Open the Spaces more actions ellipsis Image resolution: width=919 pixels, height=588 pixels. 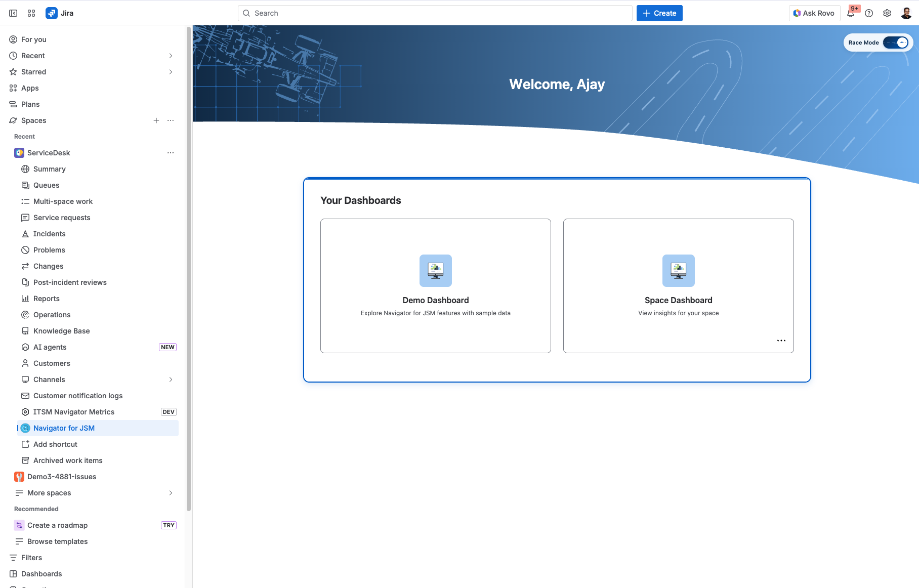tap(171, 120)
